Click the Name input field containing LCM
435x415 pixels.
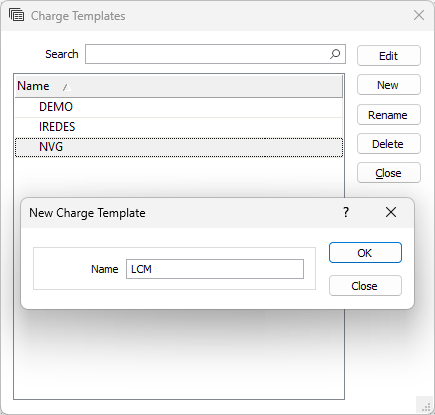point(215,269)
